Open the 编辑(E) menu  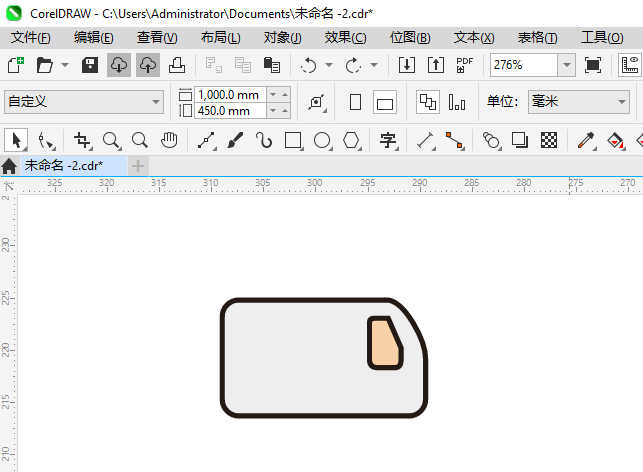point(93,38)
